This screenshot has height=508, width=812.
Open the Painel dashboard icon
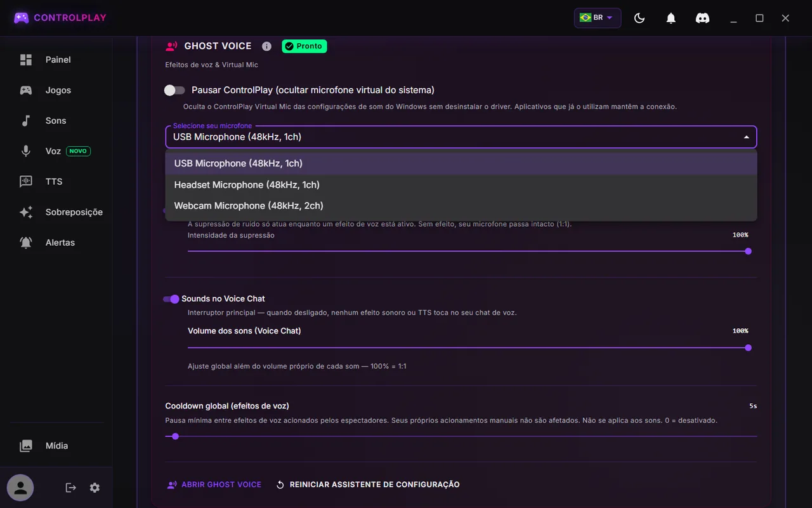pyautogui.click(x=26, y=60)
